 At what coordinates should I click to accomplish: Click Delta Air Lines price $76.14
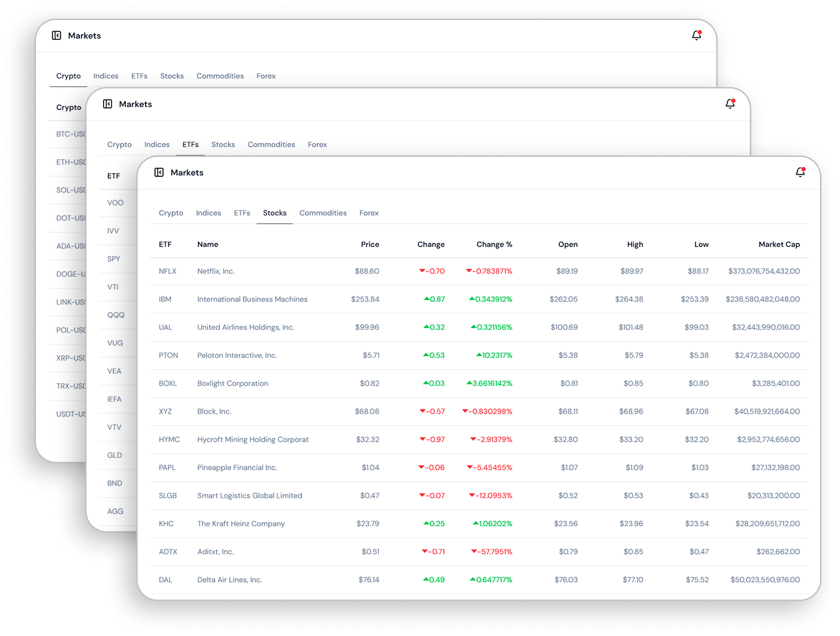click(369, 579)
